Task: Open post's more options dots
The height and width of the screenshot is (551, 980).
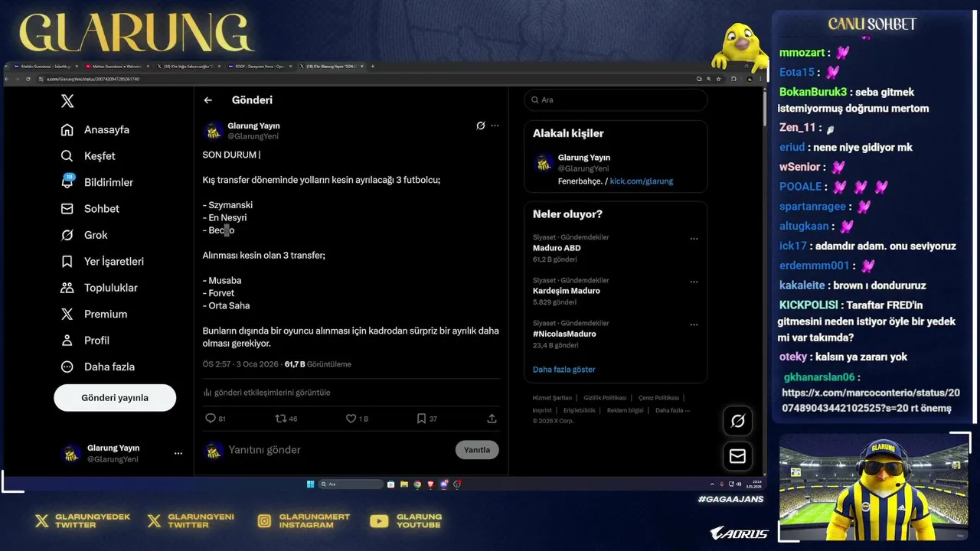Action: point(495,126)
